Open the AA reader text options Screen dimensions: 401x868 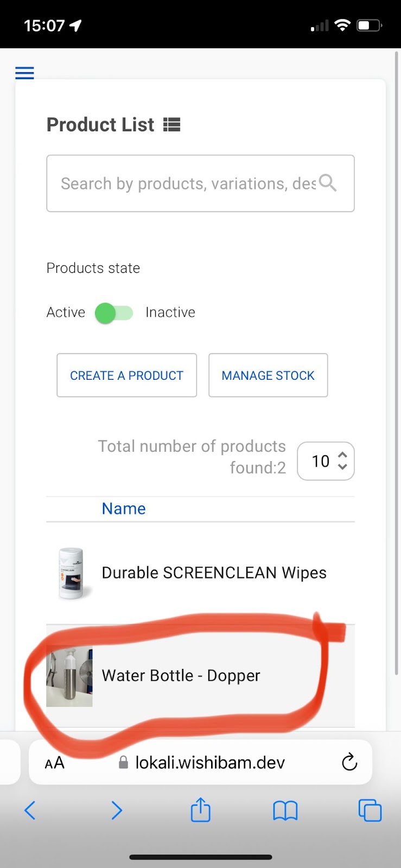55,763
